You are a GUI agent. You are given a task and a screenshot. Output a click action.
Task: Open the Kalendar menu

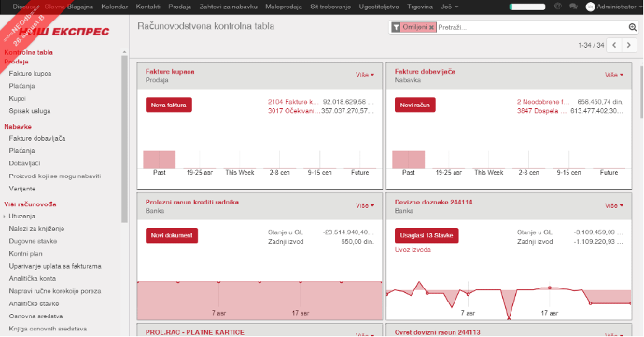[x=114, y=7]
